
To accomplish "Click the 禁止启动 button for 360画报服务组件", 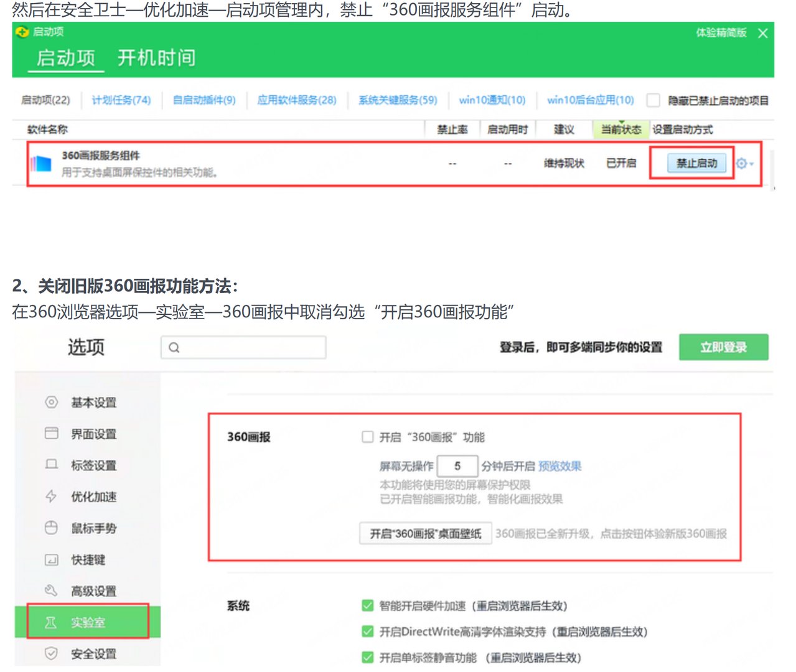I will pyautogui.click(x=696, y=163).
